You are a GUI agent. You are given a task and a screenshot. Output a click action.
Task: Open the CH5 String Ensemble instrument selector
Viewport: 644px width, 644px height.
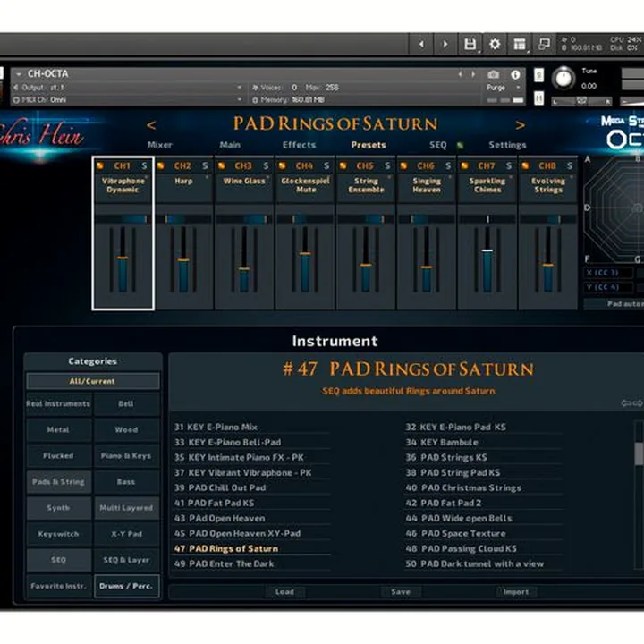(366, 185)
